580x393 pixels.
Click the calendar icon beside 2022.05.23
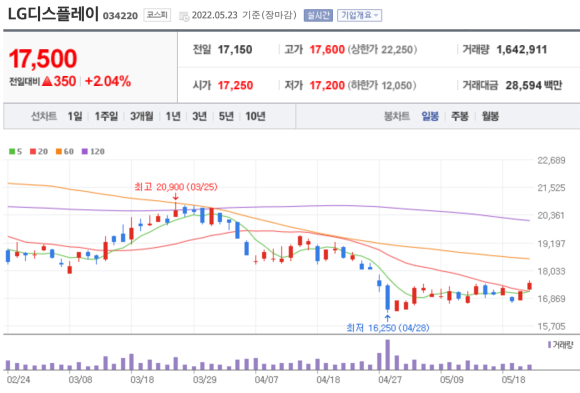point(184,16)
